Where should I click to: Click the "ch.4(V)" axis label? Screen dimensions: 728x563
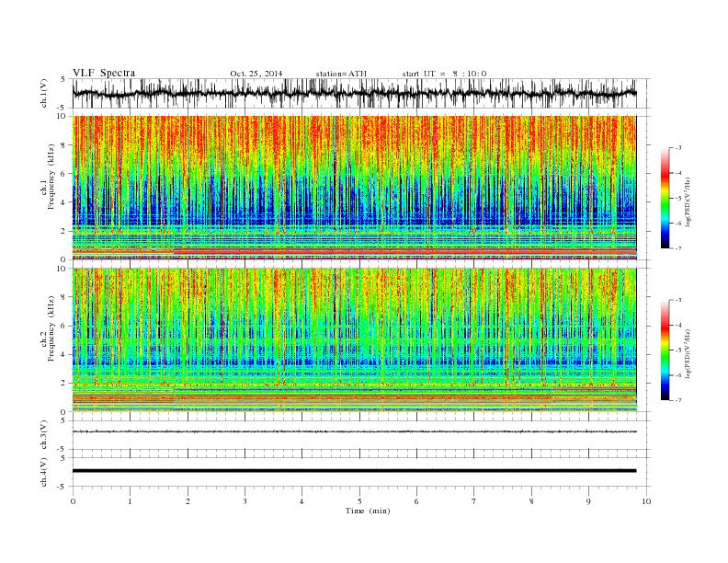pyautogui.click(x=44, y=472)
